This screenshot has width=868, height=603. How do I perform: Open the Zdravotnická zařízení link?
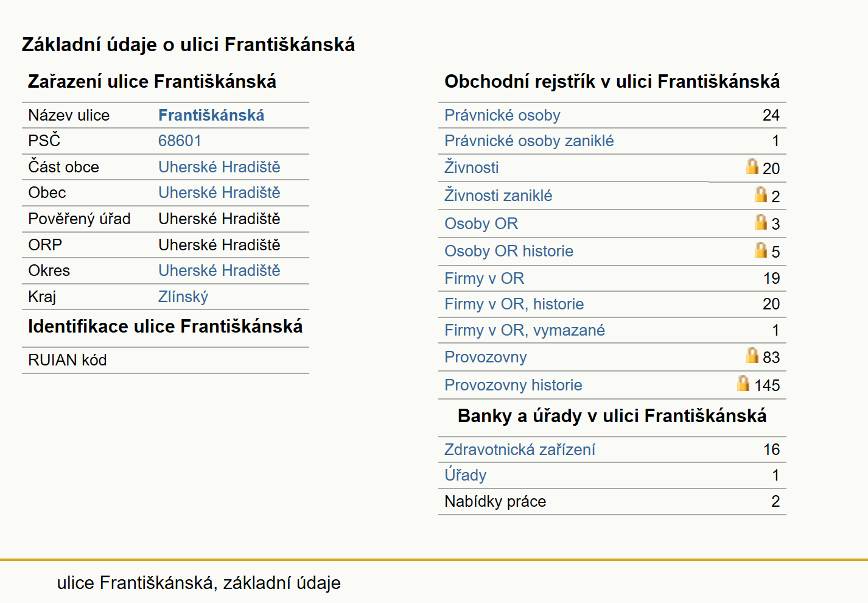coord(520,450)
